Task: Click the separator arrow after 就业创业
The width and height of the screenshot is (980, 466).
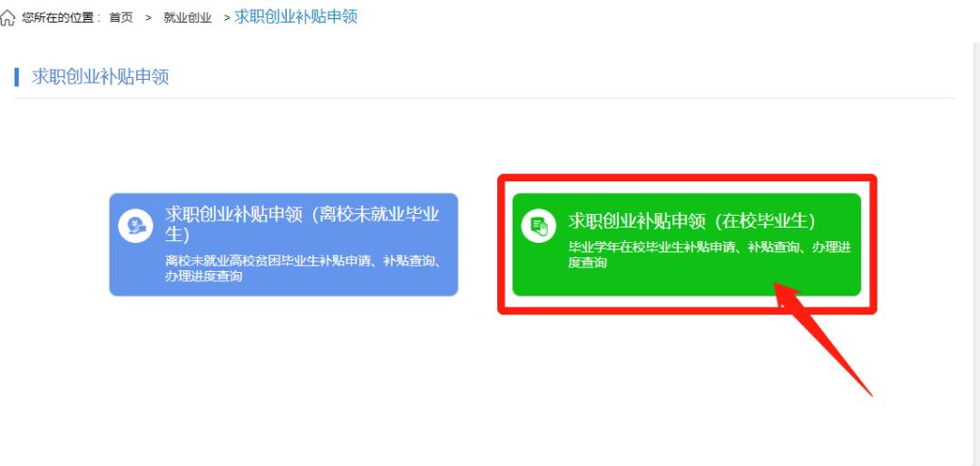Action: 227,17
